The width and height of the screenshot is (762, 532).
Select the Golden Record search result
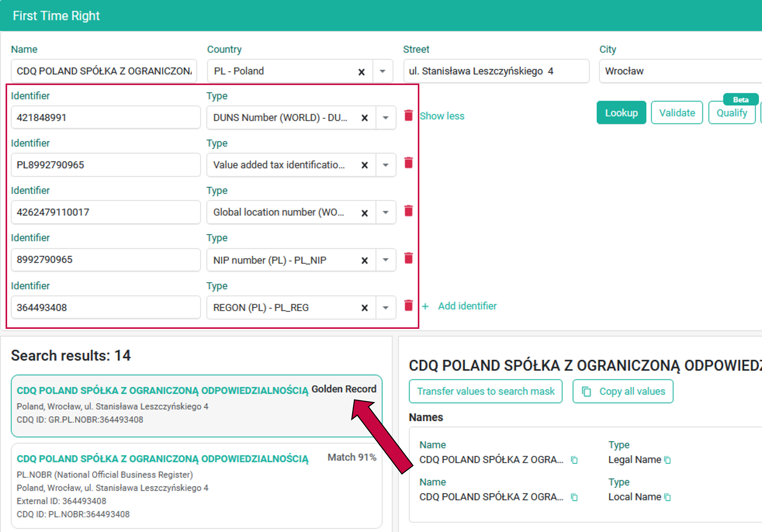pyautogui.click(x=196, y=406)
